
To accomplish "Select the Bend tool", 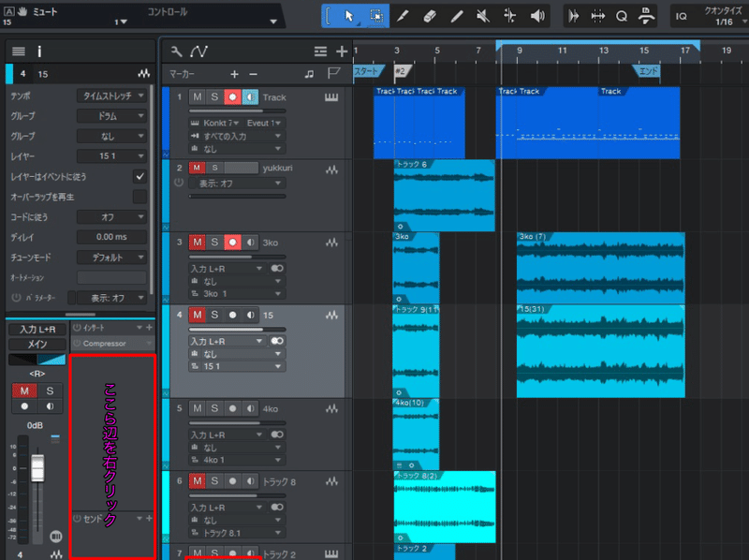I will 510,16.
